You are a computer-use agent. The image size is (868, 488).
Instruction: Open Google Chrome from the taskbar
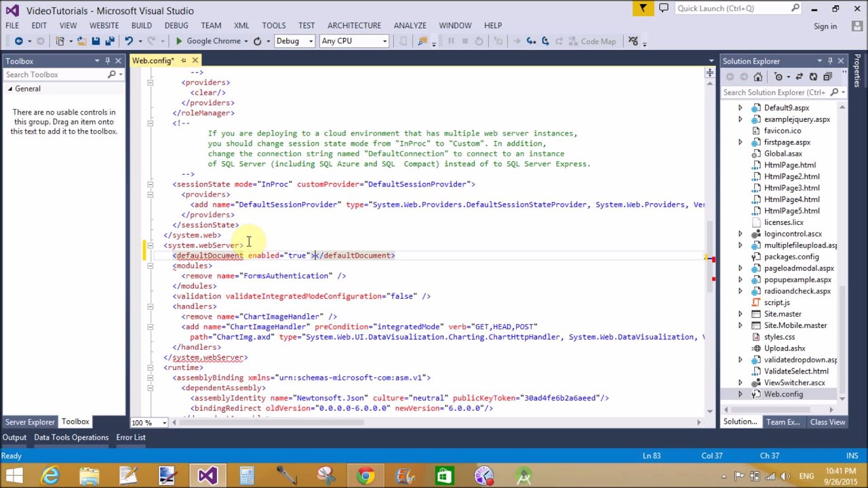point(366,475)
